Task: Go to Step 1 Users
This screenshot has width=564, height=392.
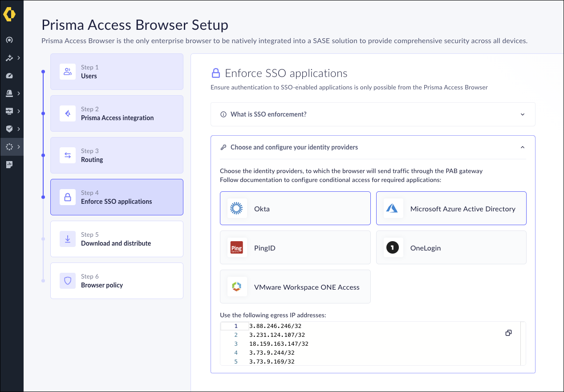Action: click(117, 72)
